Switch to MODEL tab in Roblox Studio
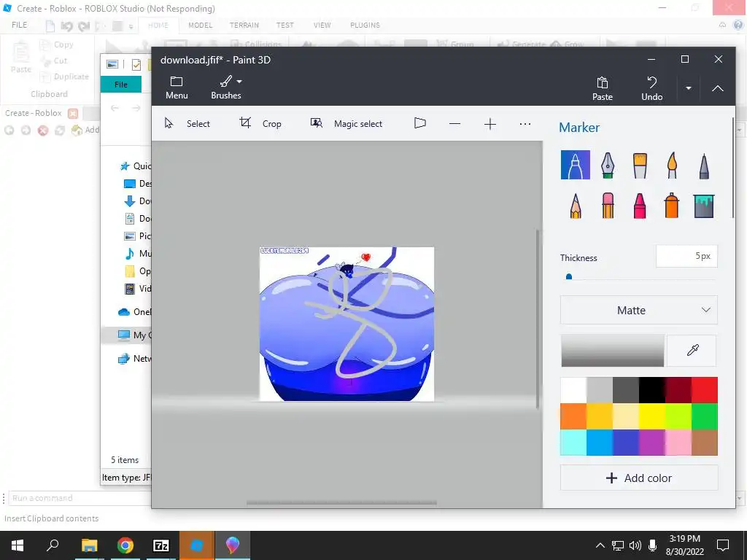The image size is (747, 560). (200, 26)
